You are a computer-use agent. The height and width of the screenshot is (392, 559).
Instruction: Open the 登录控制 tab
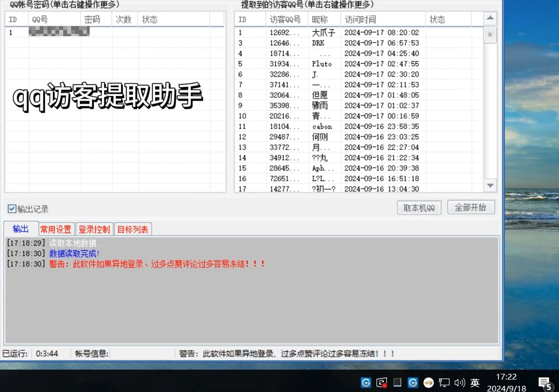[x=94, y=229]
